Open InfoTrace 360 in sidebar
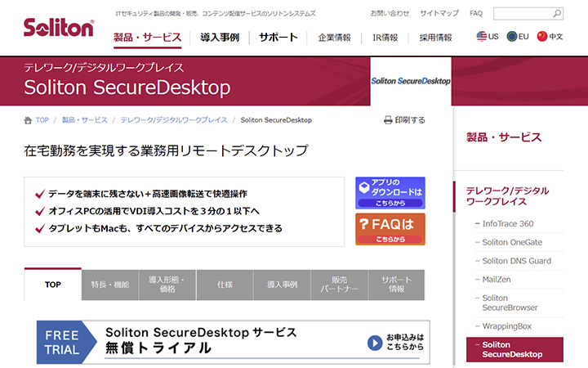 pos(507,223)
